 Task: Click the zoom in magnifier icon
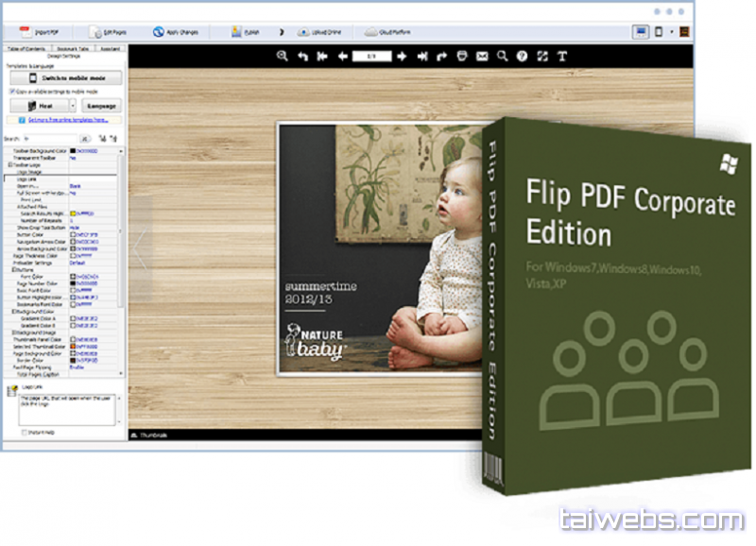pos(283,57)
